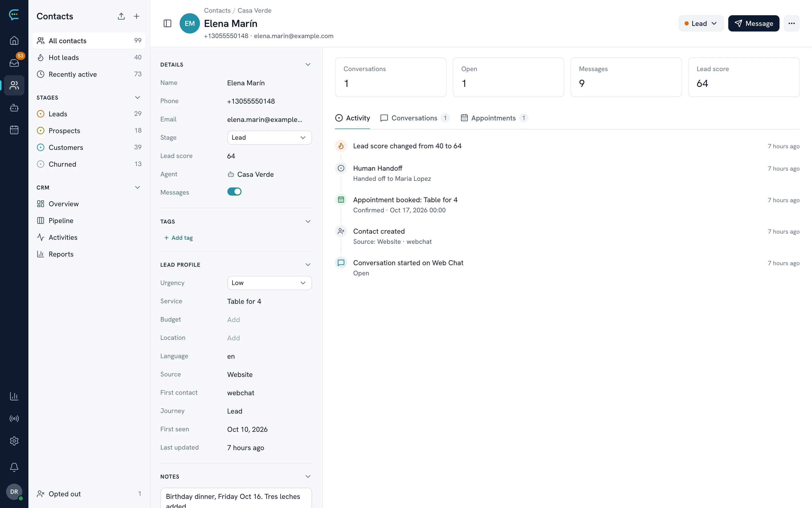Open the Opted out contacts list

click(89, 494)
